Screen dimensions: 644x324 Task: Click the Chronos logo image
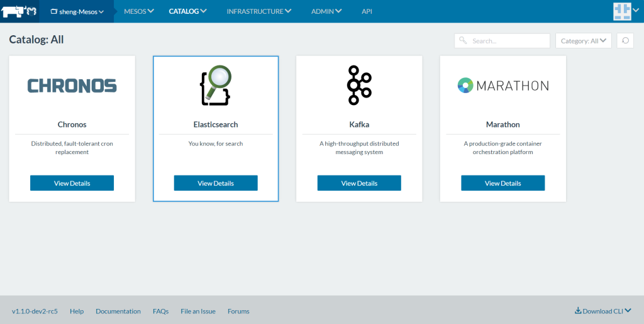pos(72,86)
